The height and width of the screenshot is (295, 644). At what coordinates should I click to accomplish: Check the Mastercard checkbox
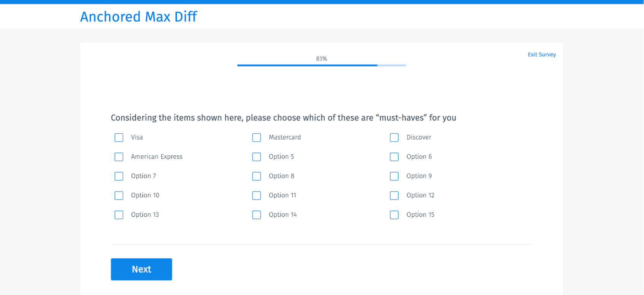[256, 137]
